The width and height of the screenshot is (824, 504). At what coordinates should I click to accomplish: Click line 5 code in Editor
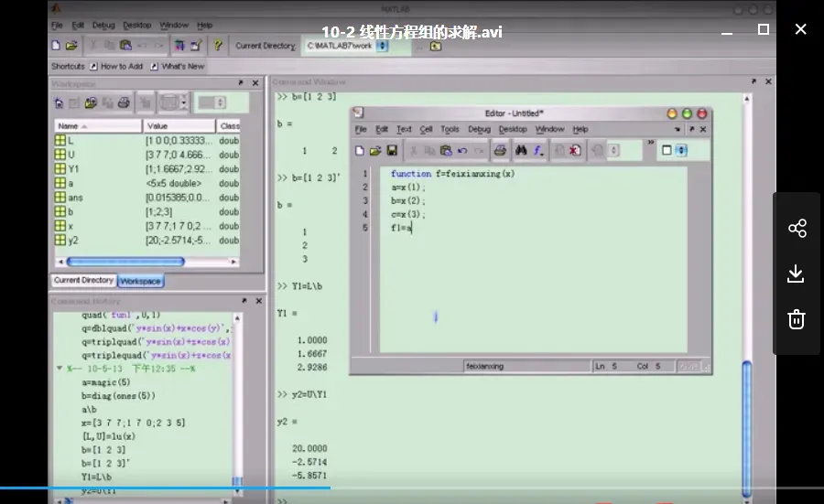(402, 228)
